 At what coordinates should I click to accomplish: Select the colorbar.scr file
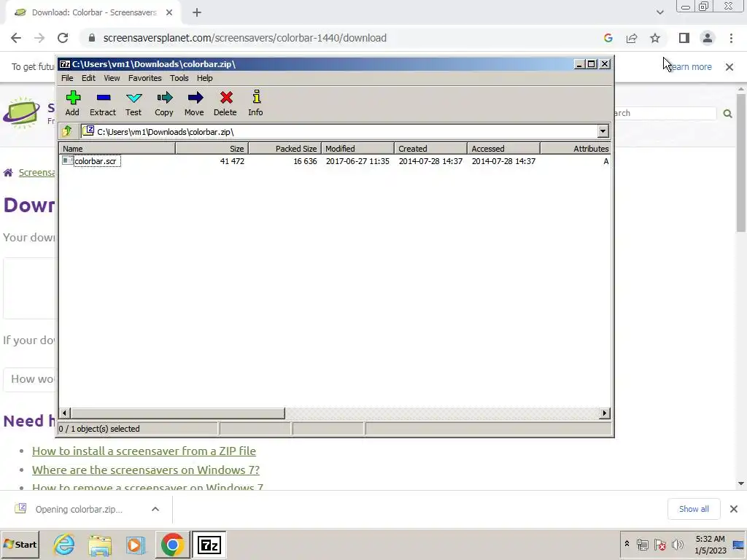(95, 161)
